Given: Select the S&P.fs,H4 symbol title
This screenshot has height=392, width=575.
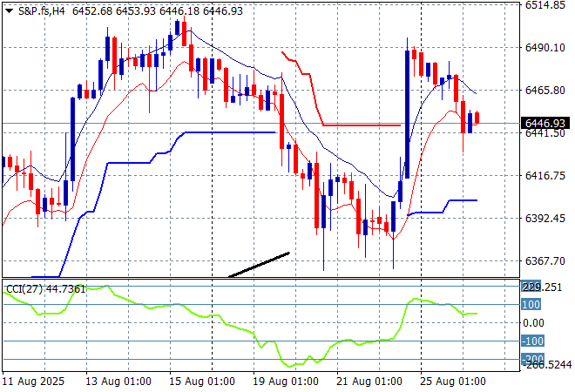Looking at the screenshot, I should point(42,11).
